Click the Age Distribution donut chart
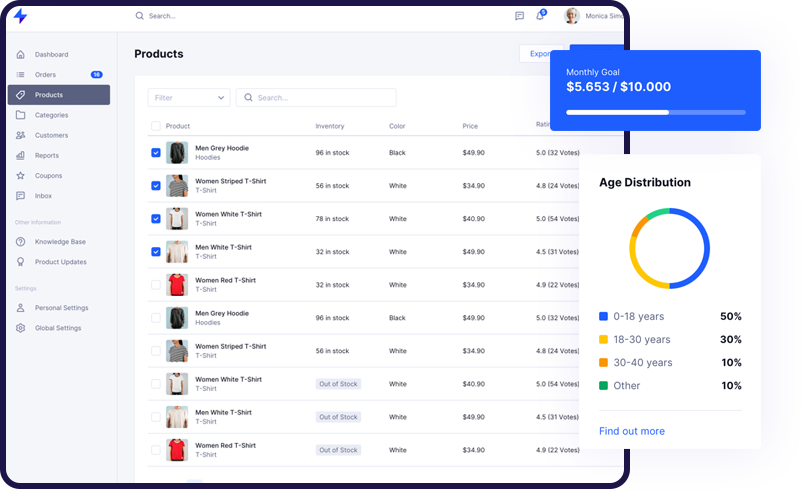The image size is (811, 499). (669, 248)
